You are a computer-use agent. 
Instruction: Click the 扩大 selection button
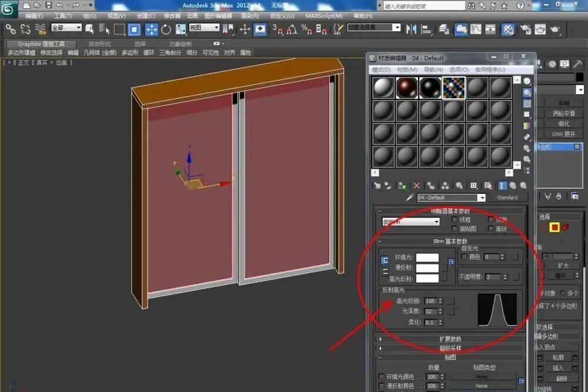point(563,265)
